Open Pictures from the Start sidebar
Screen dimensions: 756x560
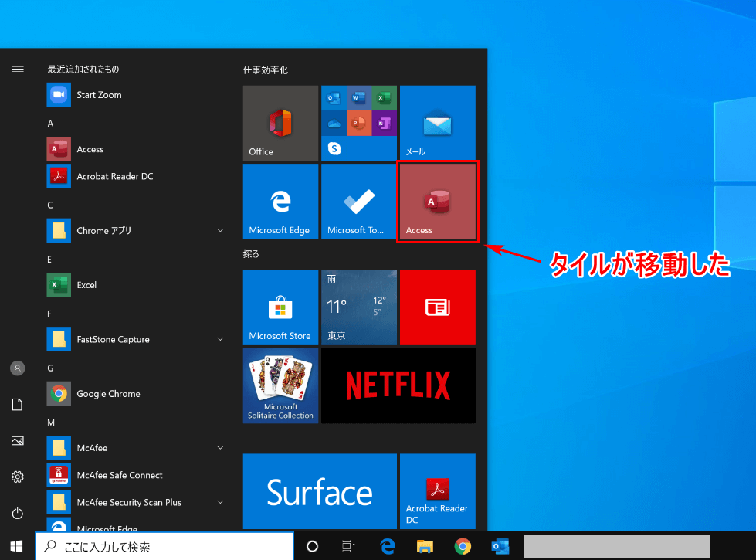point(17,440)
